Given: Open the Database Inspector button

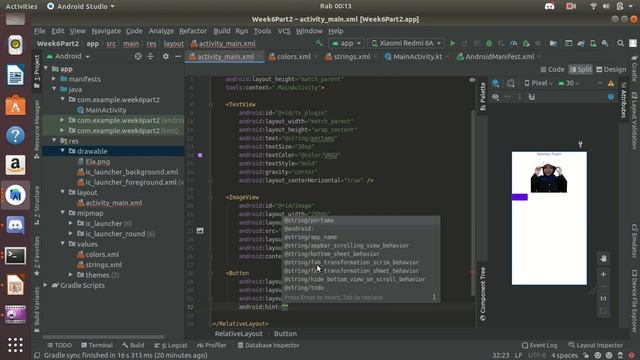Looking at the screenshot, I should tap(268, 345).
